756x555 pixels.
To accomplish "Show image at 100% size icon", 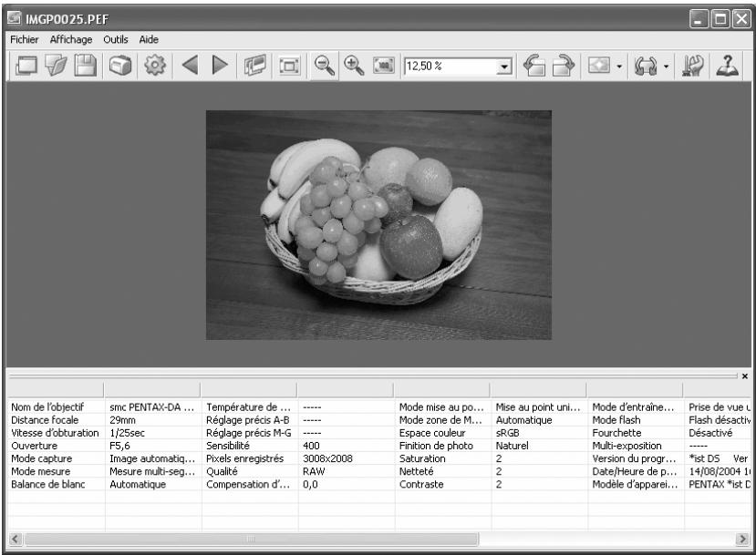I will tap(384, 65).
